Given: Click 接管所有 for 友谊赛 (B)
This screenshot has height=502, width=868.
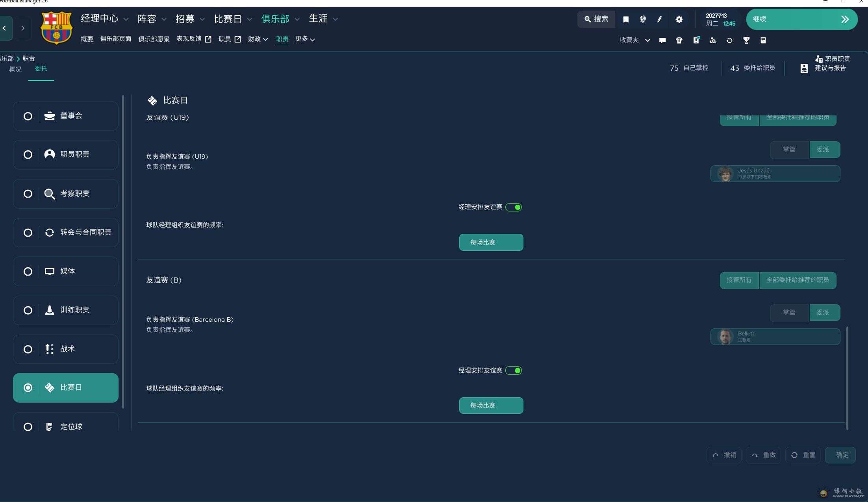Looking at the screenshot, I should coord(739,280).
